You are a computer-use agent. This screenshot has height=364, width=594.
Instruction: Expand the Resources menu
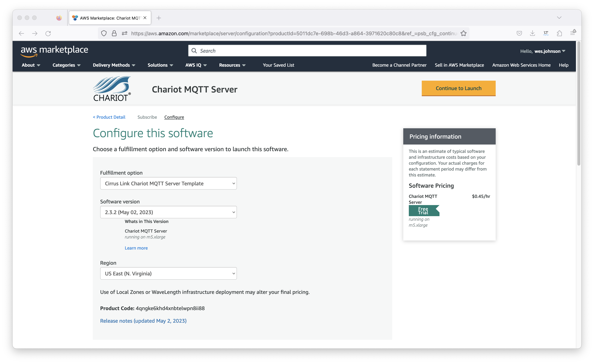tap(232, 65)
